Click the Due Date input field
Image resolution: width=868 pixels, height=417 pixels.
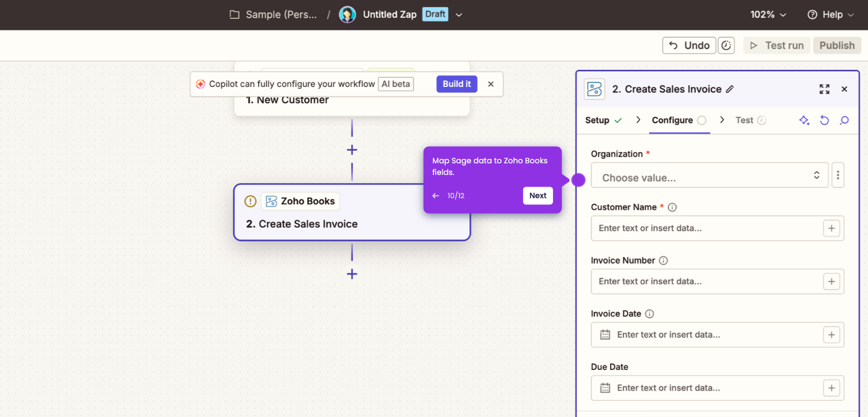point(717,388)
